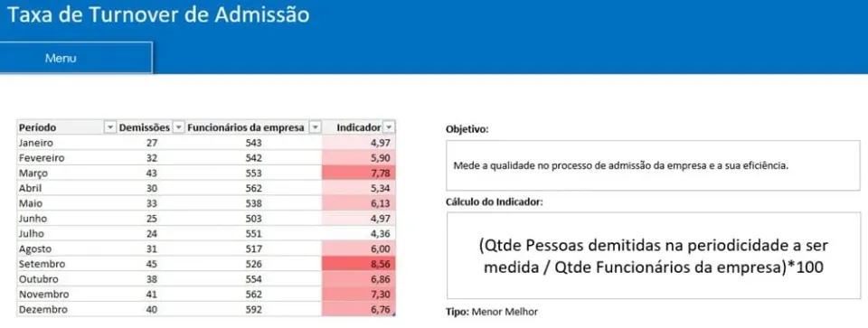
Task: Click the Taxa de Turnover de Admissão title
Action: pos(157,15)
